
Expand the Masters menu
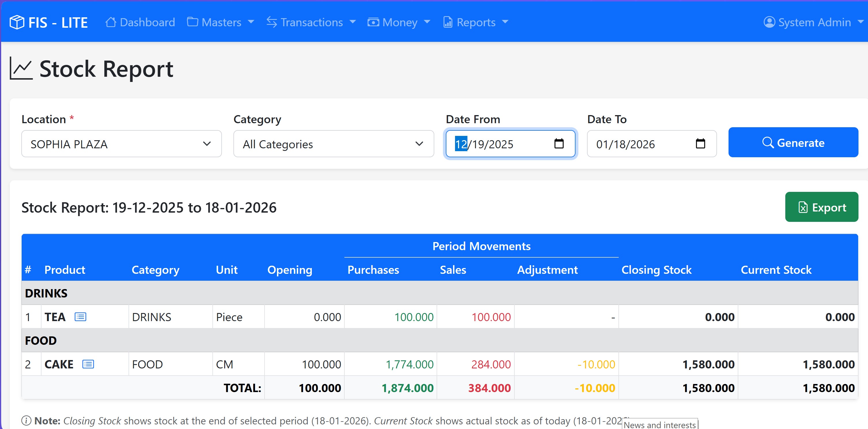click(221, 22)
